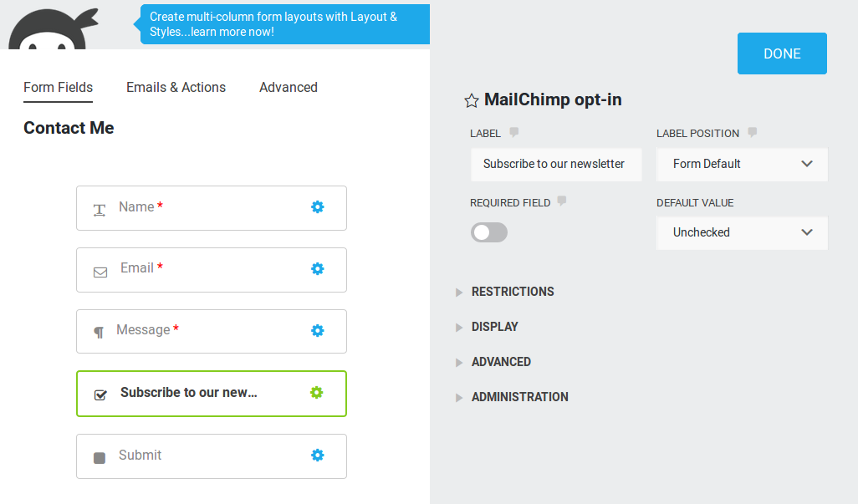Image resolution: width=858 pixels, height=504 pixels.
Task: Switch to the Form Fields tab
Action: [x=58, y=88]
